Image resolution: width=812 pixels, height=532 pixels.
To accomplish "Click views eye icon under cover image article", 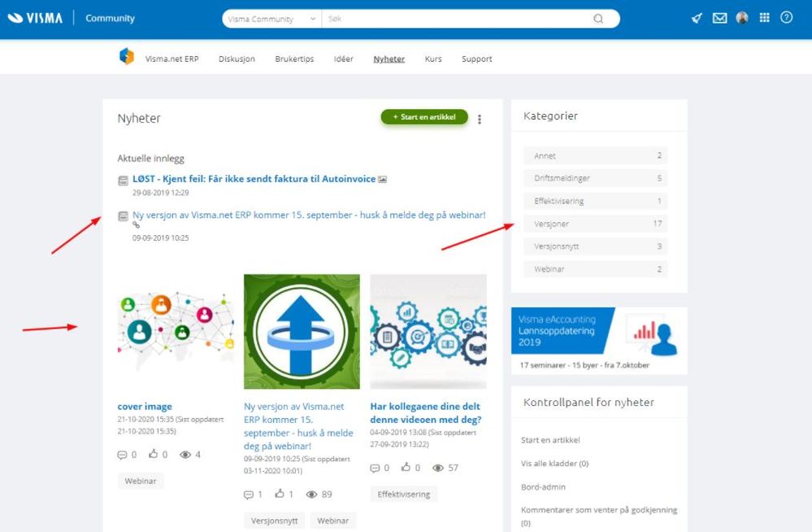I will click(x=185, y=455).
